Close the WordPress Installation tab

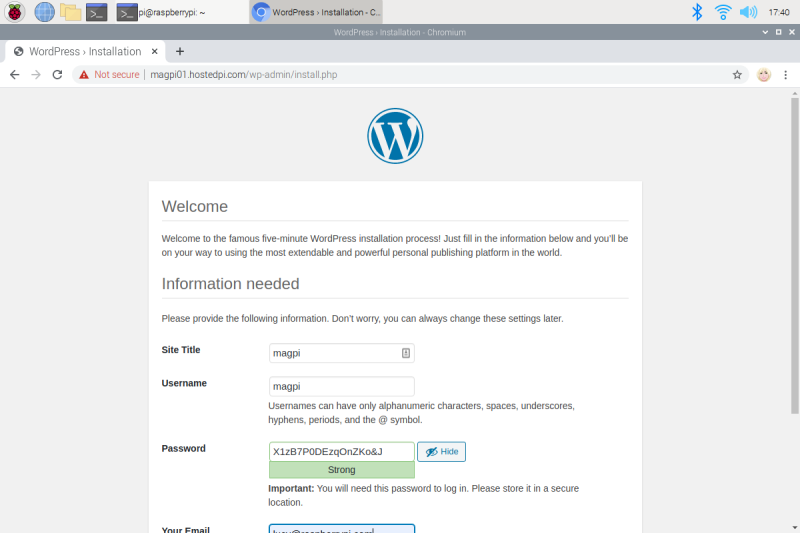[x=155, y=52]
